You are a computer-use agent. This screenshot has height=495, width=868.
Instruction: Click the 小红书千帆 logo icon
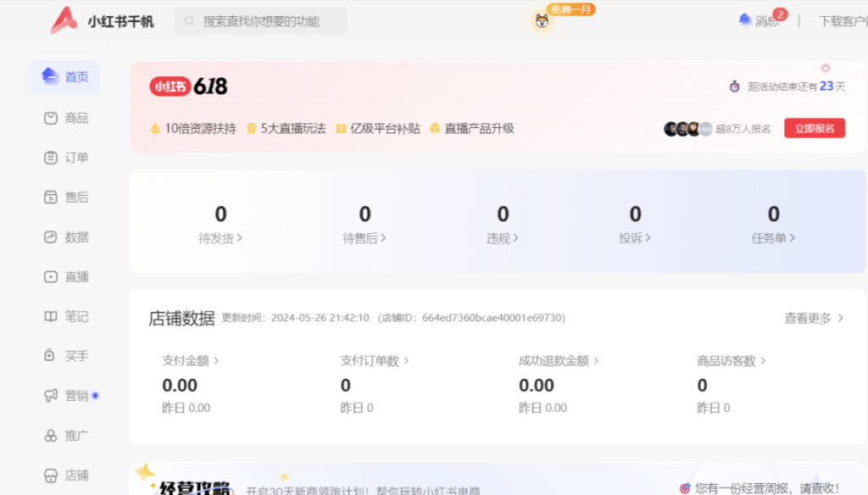(64, 20)
